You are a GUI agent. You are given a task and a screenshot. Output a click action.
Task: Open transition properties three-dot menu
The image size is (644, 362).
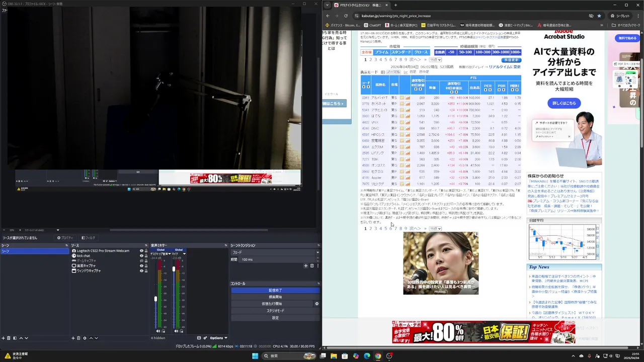[317, 265]
